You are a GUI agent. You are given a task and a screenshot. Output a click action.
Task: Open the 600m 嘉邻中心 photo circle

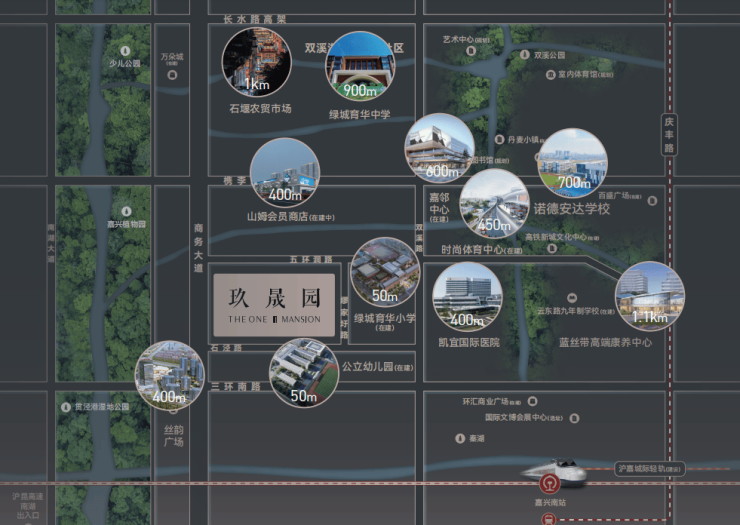[x=439, y=148]
